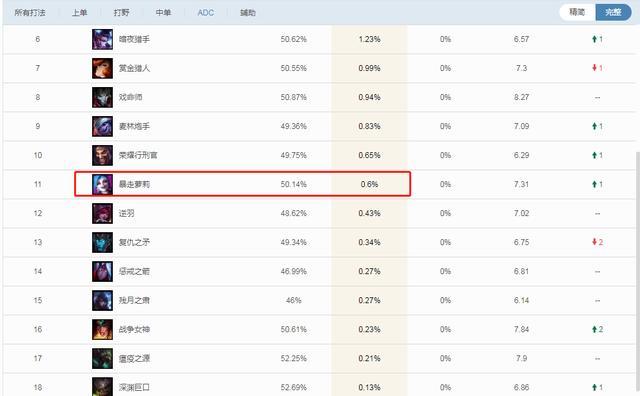
Task: Click the 荣耀行刑官 champion avatar
Action: [102, 155]
